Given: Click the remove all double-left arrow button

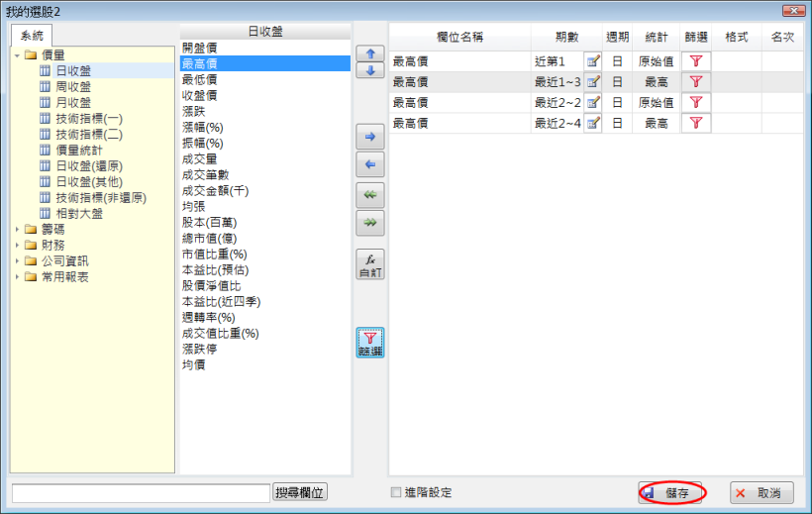Looking at the screenshot, I should point(369,195).
